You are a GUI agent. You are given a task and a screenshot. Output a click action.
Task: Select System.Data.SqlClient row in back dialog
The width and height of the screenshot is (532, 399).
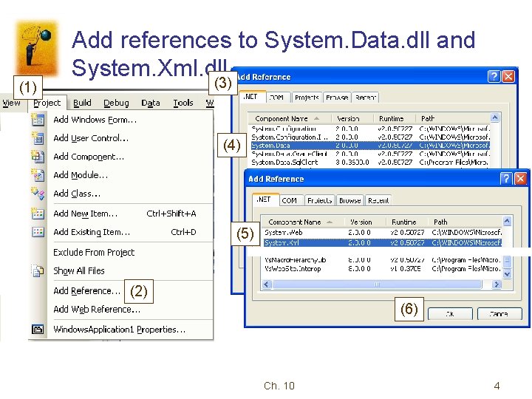point(370,162)
